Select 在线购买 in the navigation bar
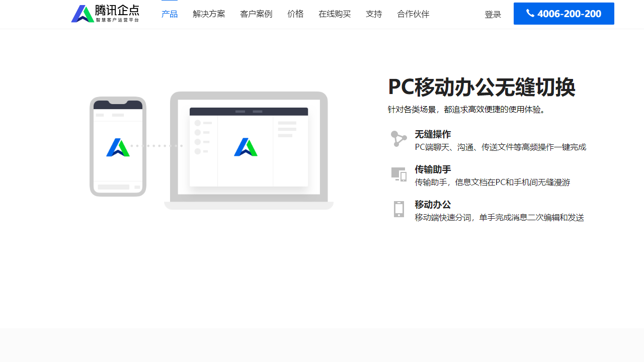This screenshot has height=362, width=644. [x=335, y=14]
